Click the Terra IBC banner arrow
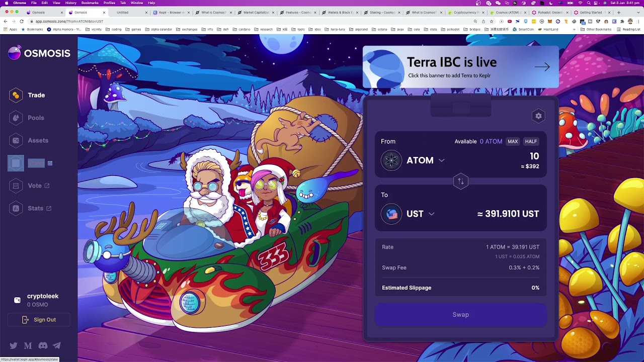Image resolution: width=644 pixels, height=362 pixels. 542,67
